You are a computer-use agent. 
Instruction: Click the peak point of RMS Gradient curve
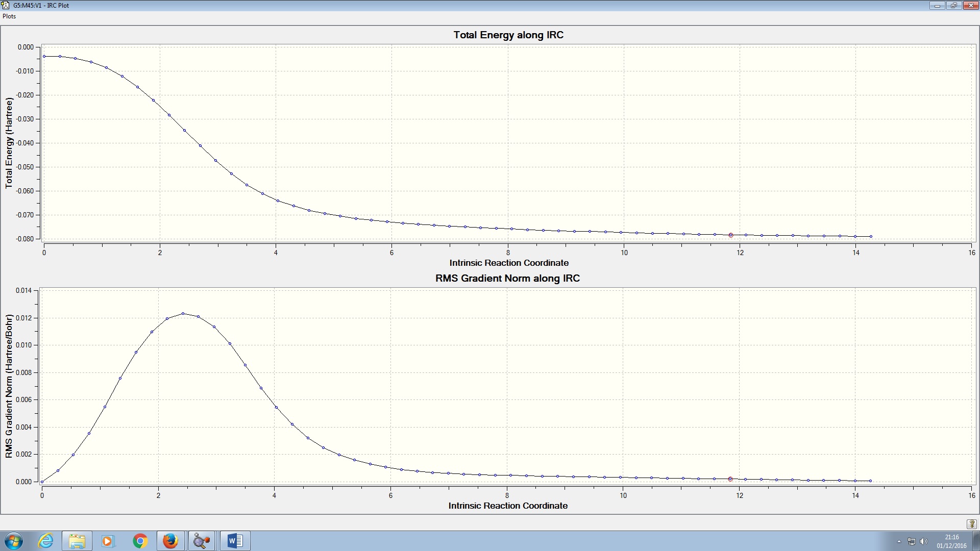pos(183,314)
